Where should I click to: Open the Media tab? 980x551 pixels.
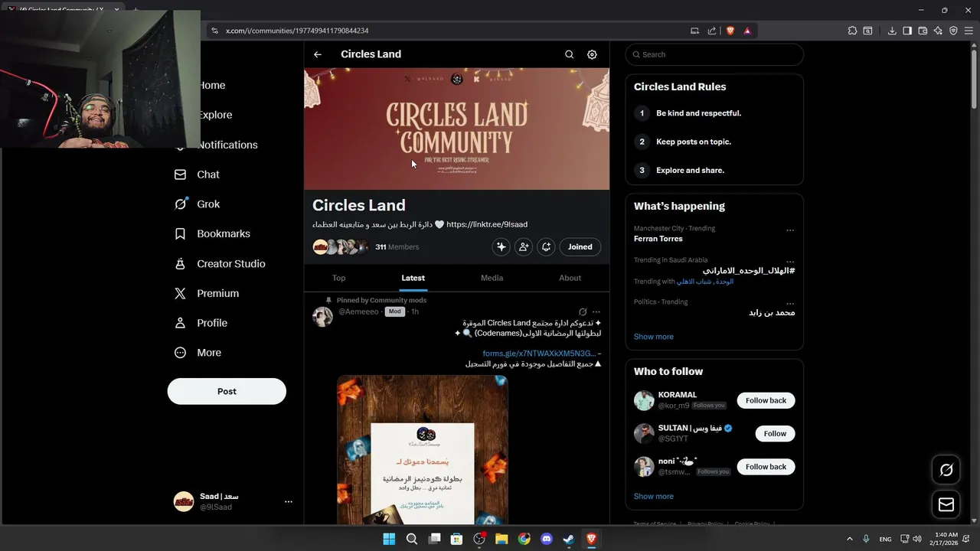pyautogui.click(x=492, y=278)
